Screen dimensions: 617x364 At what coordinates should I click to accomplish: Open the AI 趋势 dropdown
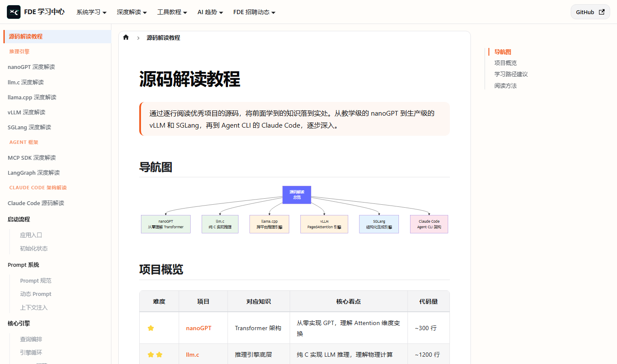[x=210, y=12]
